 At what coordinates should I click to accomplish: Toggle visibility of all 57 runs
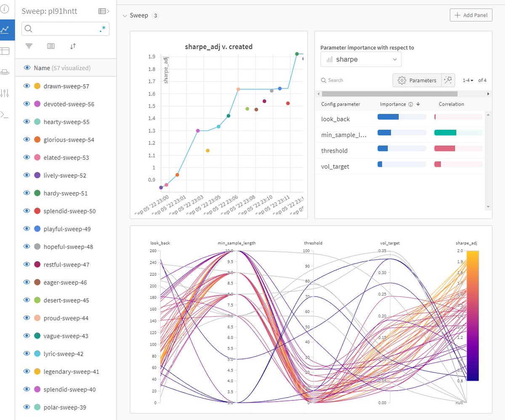pyautogui.click(x=27, y=68)
